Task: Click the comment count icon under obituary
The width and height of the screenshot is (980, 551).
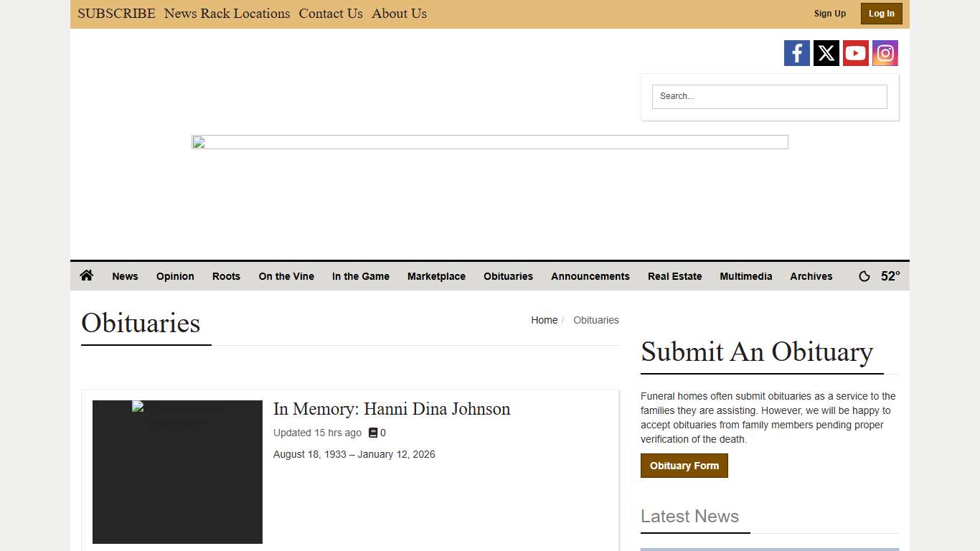Action: [x=373, y=433]
